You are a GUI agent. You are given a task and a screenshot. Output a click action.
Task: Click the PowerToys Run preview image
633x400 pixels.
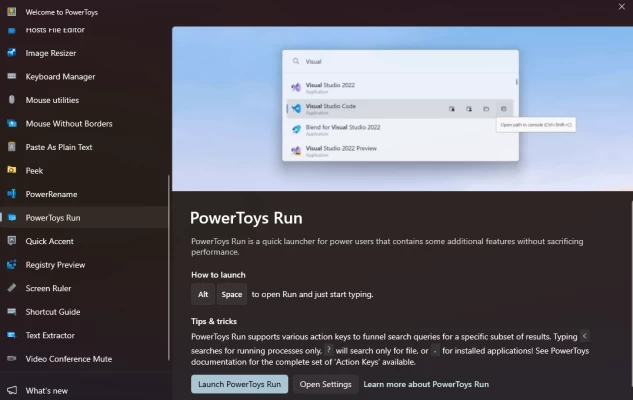pyautogui.click(x=402, y=108)
